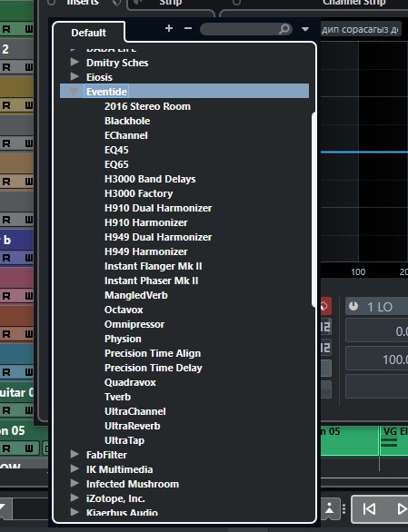Click the minus icon to collapse all folders
The image size is (408, 532).
(188, 28)
